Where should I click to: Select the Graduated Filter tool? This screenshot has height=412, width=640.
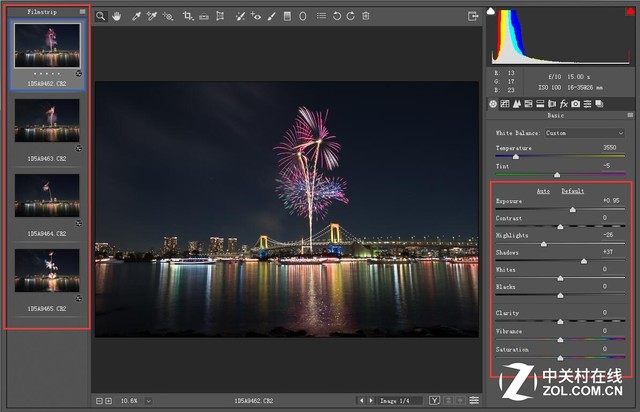click(x=287, y=16)
